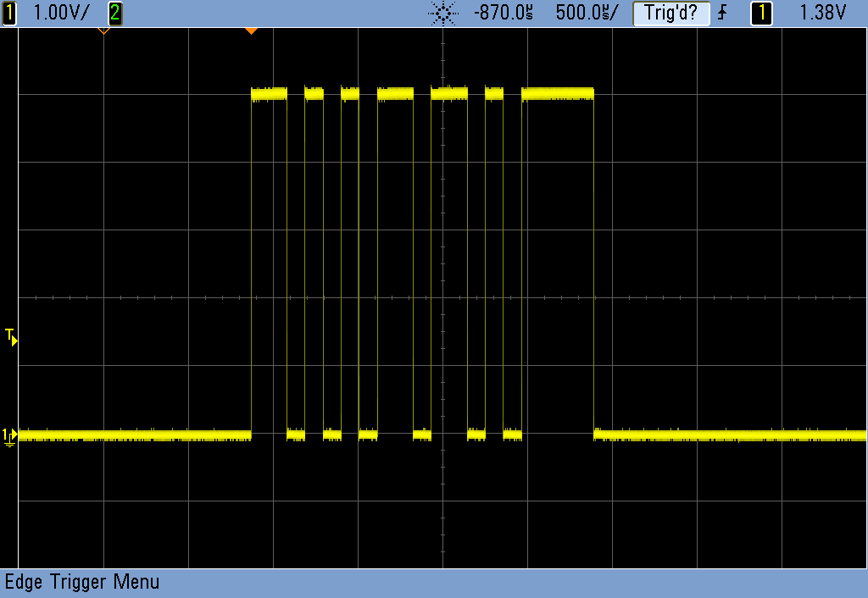Open the 500.0 µs/ timebase setting
This screenshot has width=868, height=598.
(587, 13)
